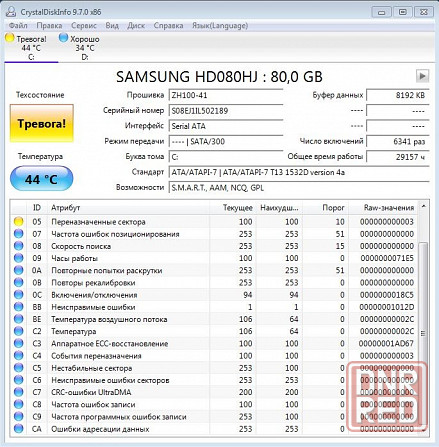Image resolution: width=439 pixels, height=447 pixels.
Task: Click the Интерфейс field Serial ATA
Action: tap(226, 126)
